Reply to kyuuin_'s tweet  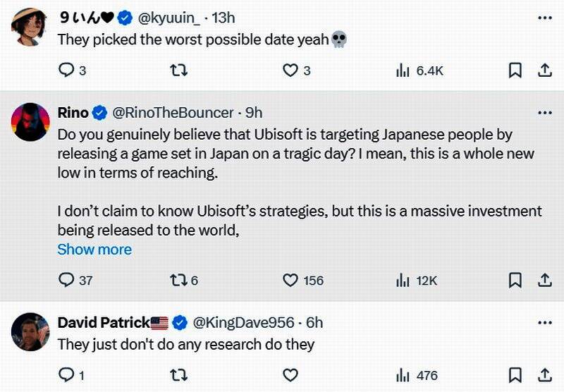pos(66,71)
